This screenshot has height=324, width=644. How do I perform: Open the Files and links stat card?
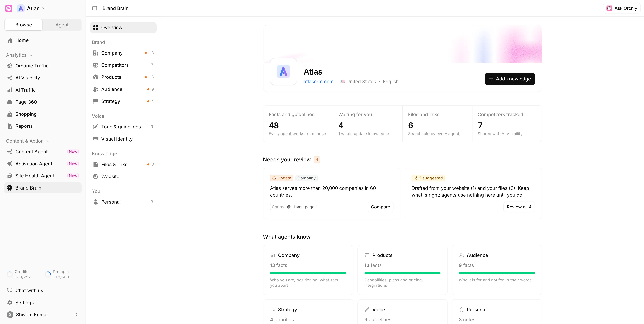click(437, 124)
